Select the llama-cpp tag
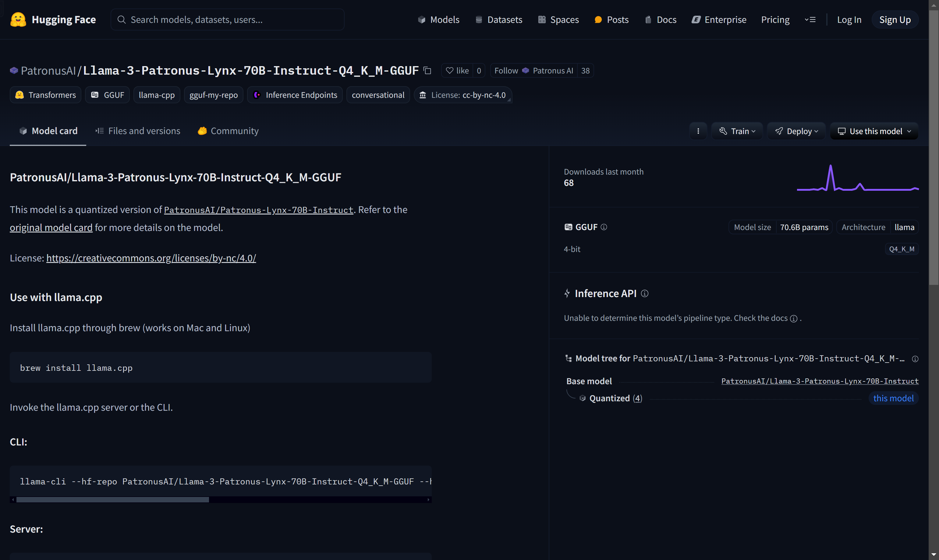Screen dimensions: 939x560 point(157,95)
